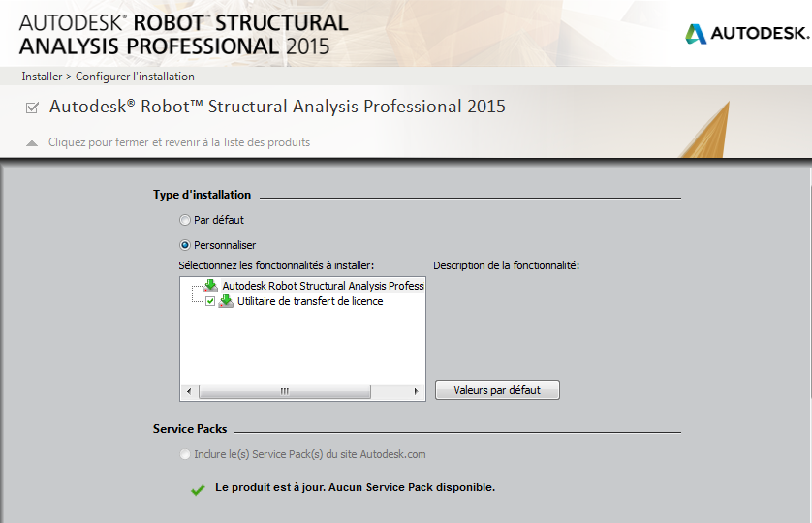This screenshot has width=812, height=523.
Task: Click "Configurer l'installation" breadcrumb text
Action: click(x=135, y=77)
